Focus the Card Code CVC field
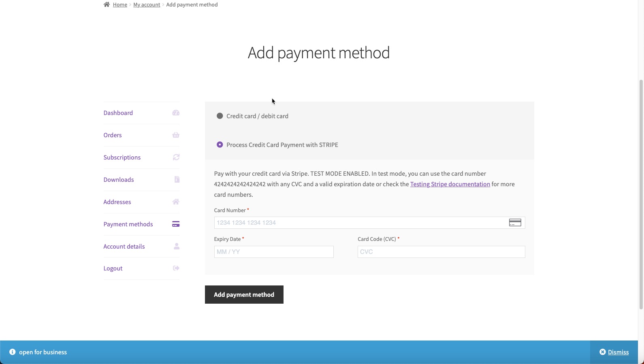Screen dimensions: 644x364 [x=441, y=252]
